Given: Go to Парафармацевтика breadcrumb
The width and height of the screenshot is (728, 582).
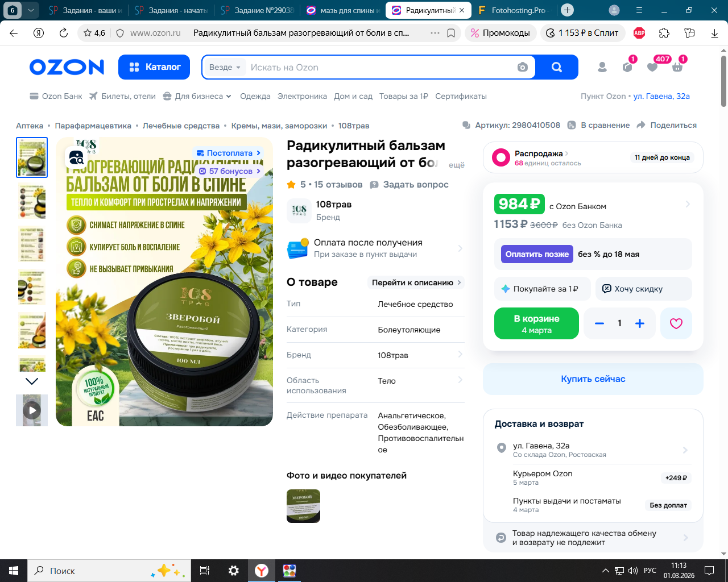Looking at the screenshot, I should point(93,126).
